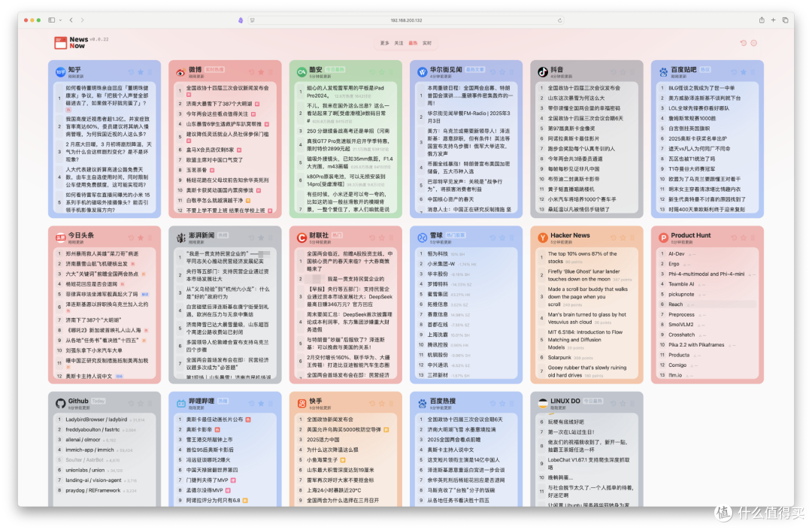
Task: Toggle favorite star on 微博 card
Action: coord(261,72)
